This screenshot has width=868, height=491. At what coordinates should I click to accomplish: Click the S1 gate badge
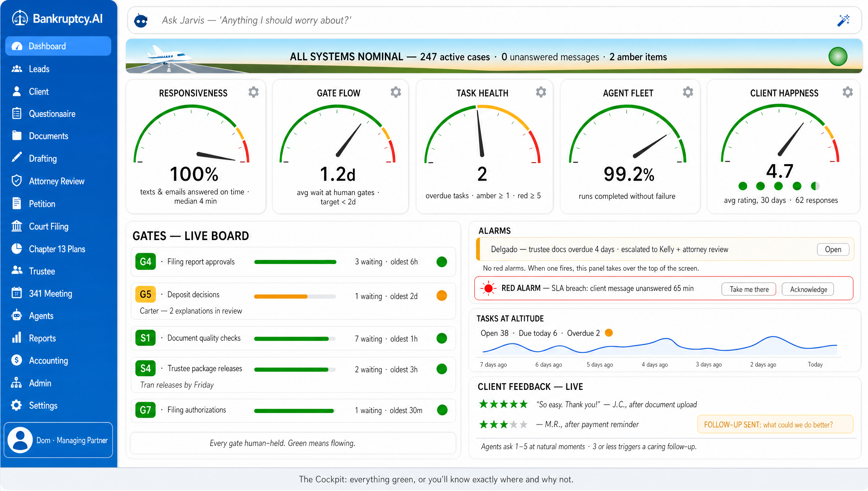tap(145, 338)
